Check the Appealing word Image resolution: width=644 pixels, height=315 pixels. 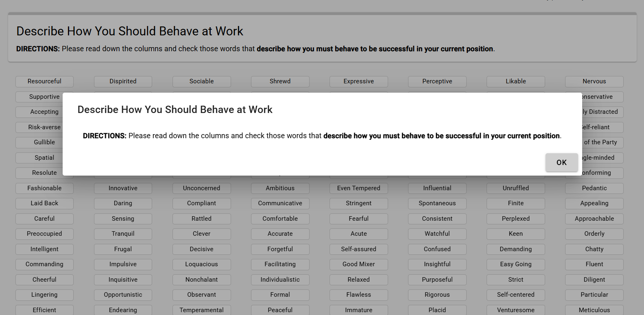[x=594, y=203]
